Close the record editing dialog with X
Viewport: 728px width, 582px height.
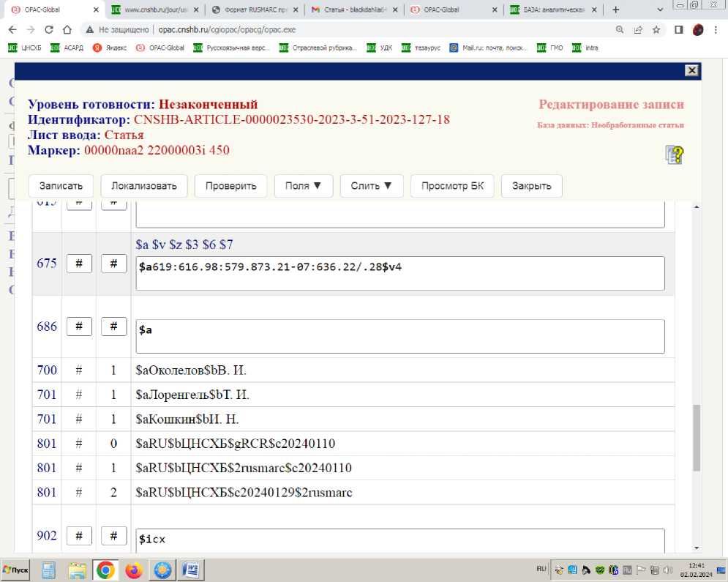pos(691,70)
